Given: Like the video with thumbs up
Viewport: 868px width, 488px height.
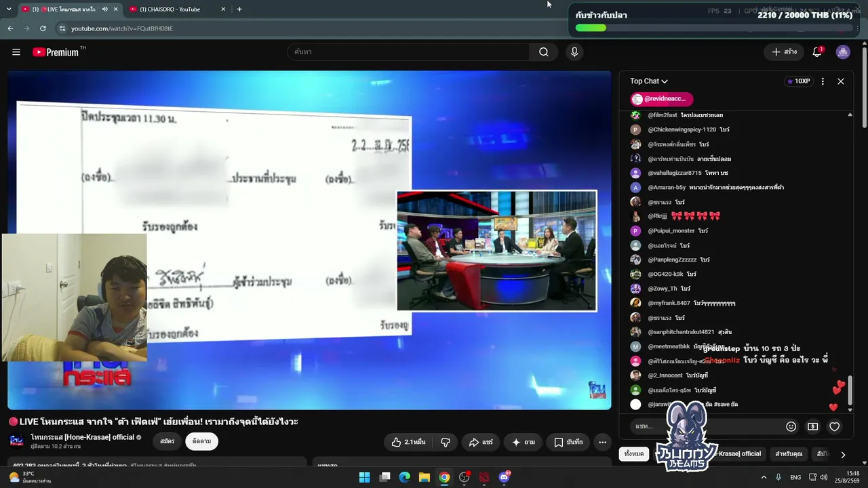Looking at the screenshot, I should [409, 442].
